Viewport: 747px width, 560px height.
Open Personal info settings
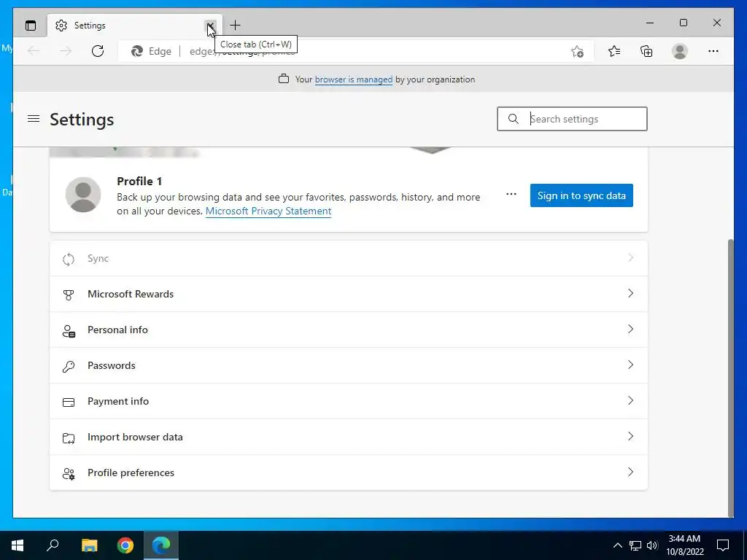349,330
